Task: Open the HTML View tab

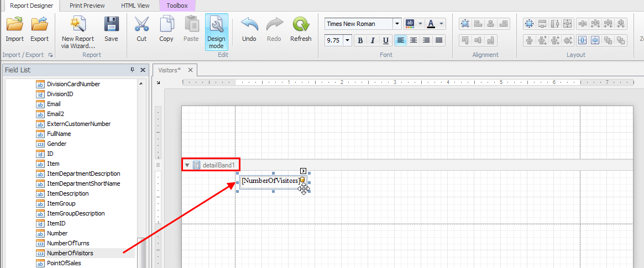Action: point(135,6)
